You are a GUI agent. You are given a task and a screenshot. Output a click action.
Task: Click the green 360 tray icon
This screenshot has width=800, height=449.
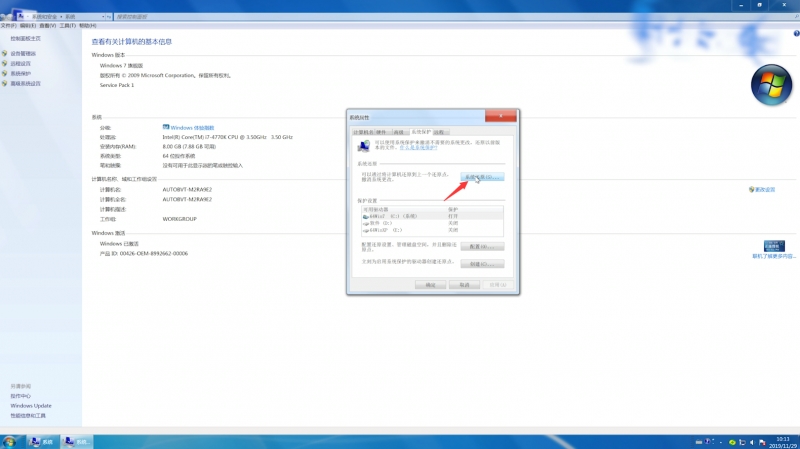pyautogui.click(x=732, y=442)
